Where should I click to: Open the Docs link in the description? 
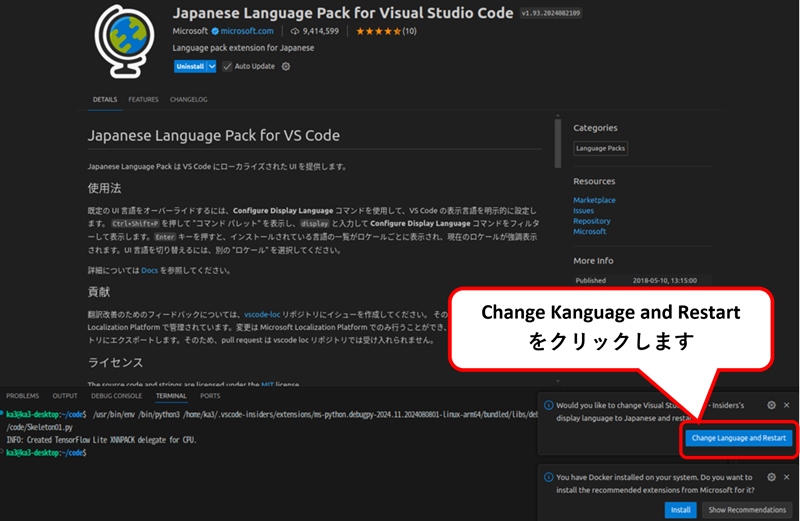click(x=149, y=270)
